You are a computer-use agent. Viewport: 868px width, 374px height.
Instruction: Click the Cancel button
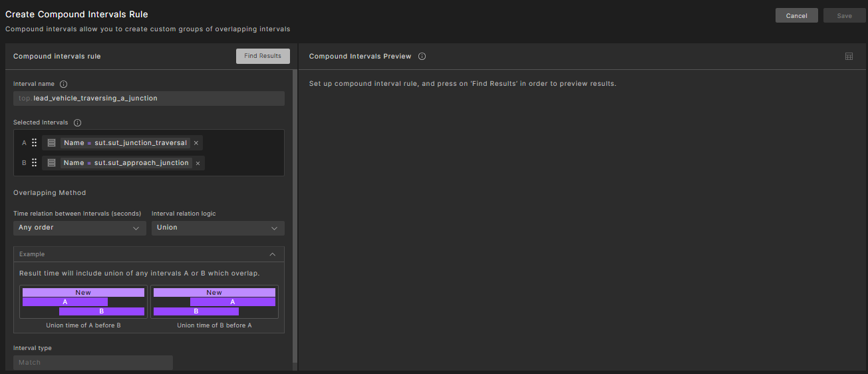(796, 16)
